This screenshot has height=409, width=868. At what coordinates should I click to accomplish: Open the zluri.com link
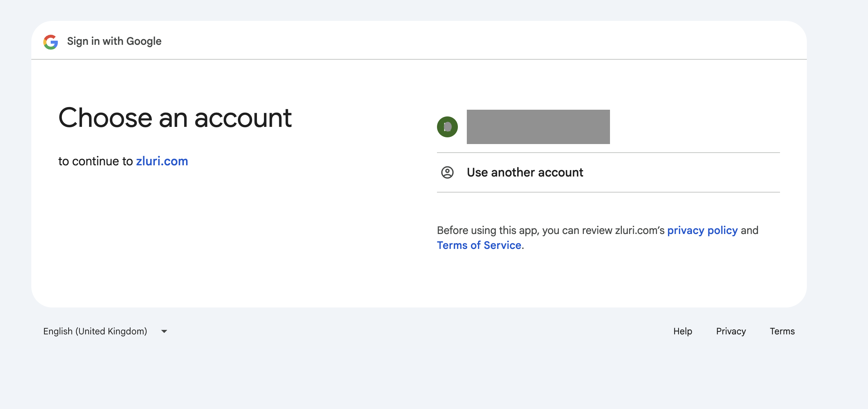coord(161,161)
